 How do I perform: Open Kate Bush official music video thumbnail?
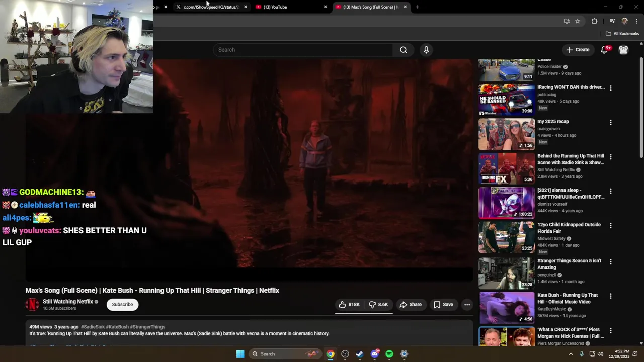(x=507, y=308)
